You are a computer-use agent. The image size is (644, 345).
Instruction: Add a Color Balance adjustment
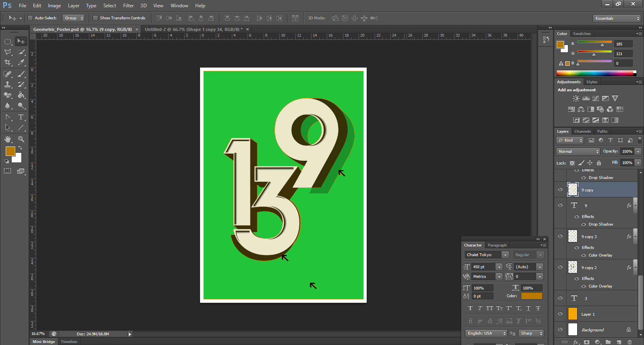click(581, 109)
